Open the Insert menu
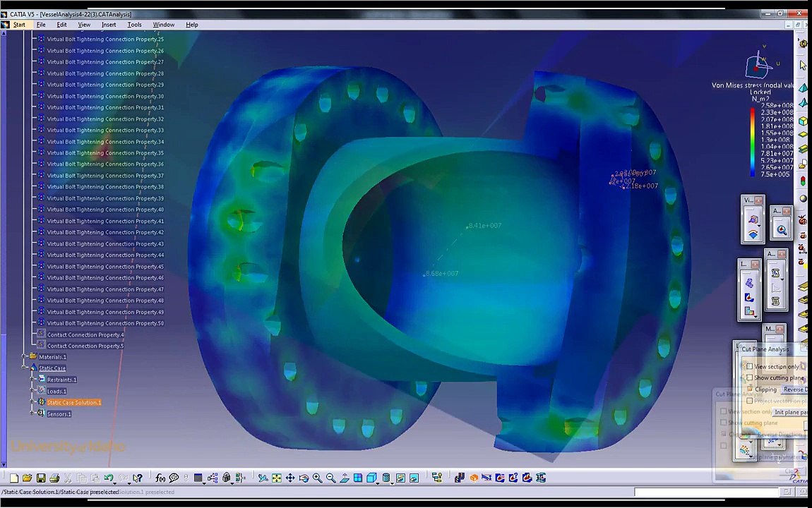The width and height of the screenshot is (812, 508). tap(109, 24)
